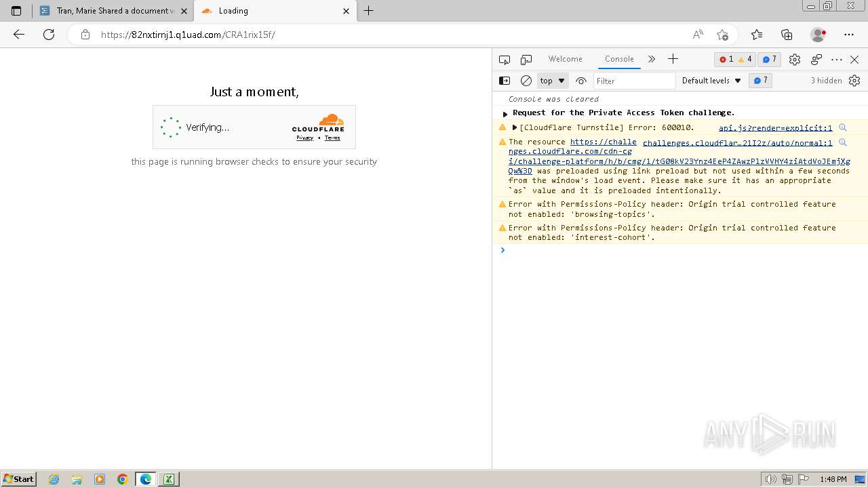868x488 pixels.
Task: Reload the current page
Action: click(x=49, y=35)
